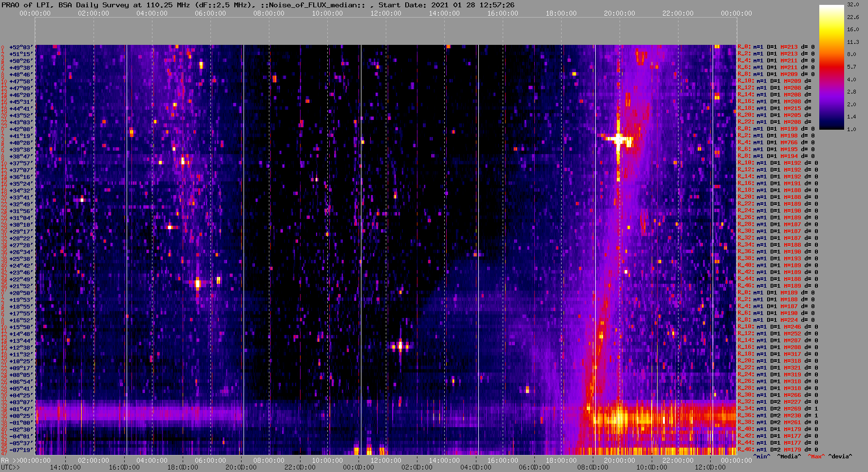The width and height of the screenshot is (868, 472).
Task: Click the row stats reading M=321
Action: click(777, 368)
